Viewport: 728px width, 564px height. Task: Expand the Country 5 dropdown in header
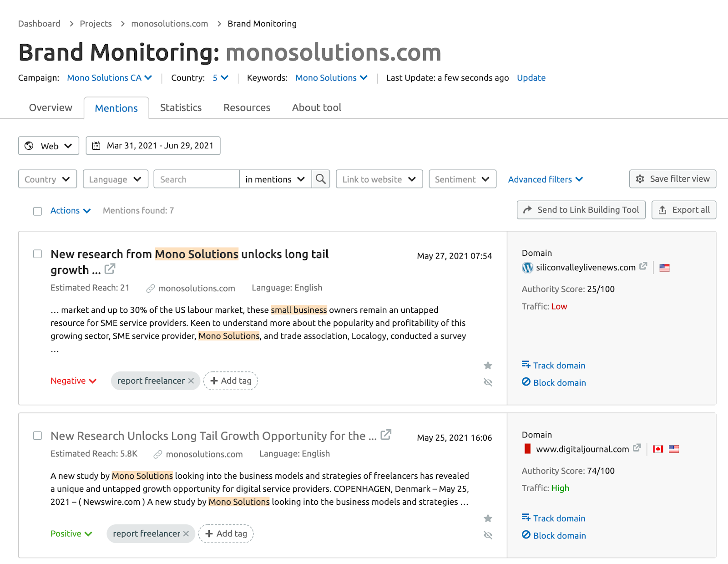click(x=220, y=78)
